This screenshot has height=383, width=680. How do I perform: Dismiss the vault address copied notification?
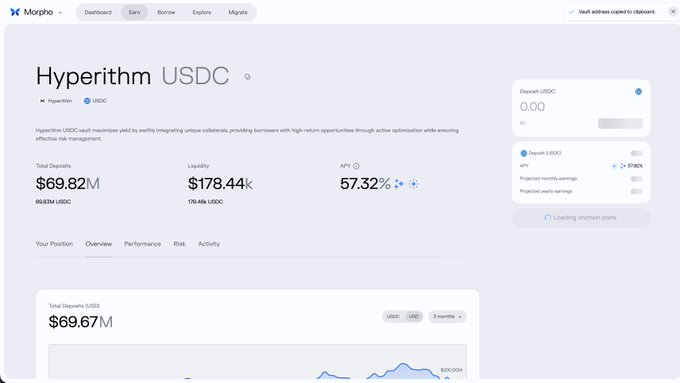pyautogui.click(x=673, y=12)
